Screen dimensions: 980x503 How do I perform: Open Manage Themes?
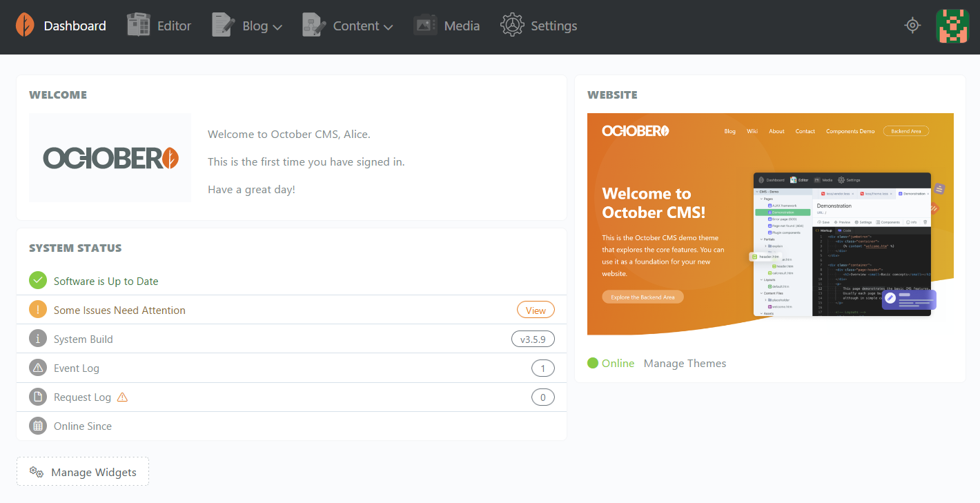click(685, 364)
